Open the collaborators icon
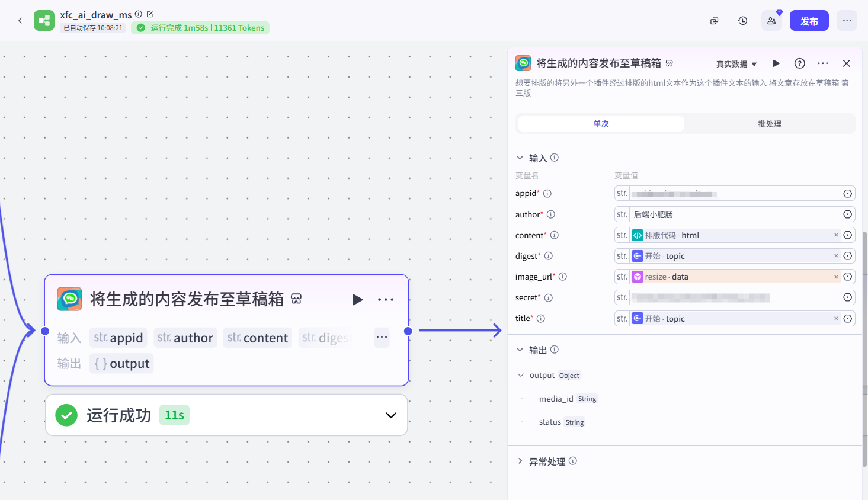Screen dimensions: 868x500 click(771, 21)
